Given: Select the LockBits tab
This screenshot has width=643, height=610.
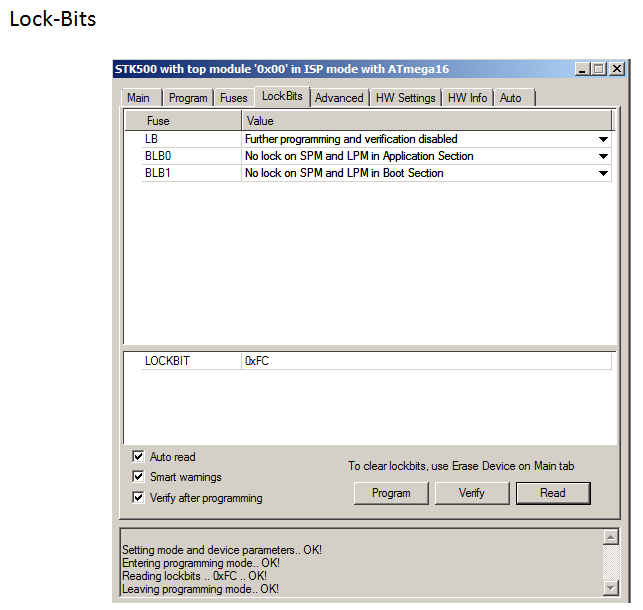Looking at the screenshot, I should (x=282, y=96).
